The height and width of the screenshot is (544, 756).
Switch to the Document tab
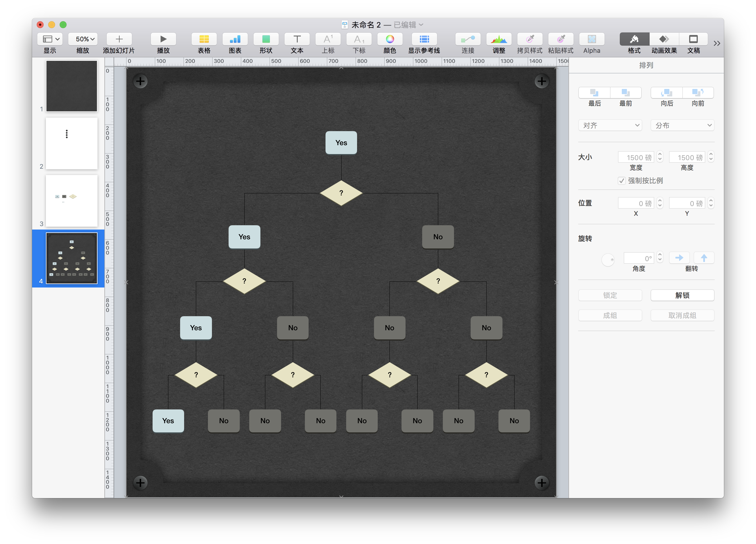(x=693, y=39)
